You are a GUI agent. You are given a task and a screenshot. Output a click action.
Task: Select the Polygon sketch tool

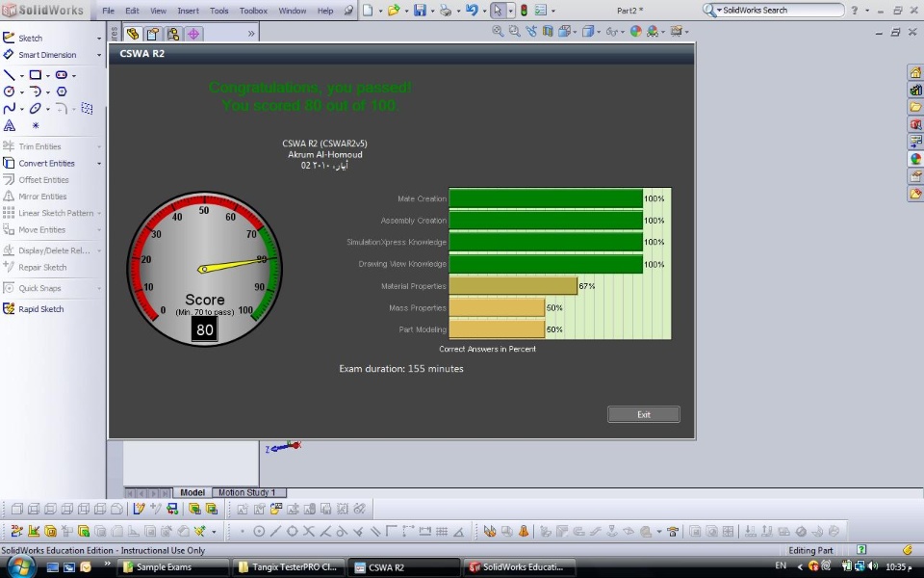pos(62,92)
